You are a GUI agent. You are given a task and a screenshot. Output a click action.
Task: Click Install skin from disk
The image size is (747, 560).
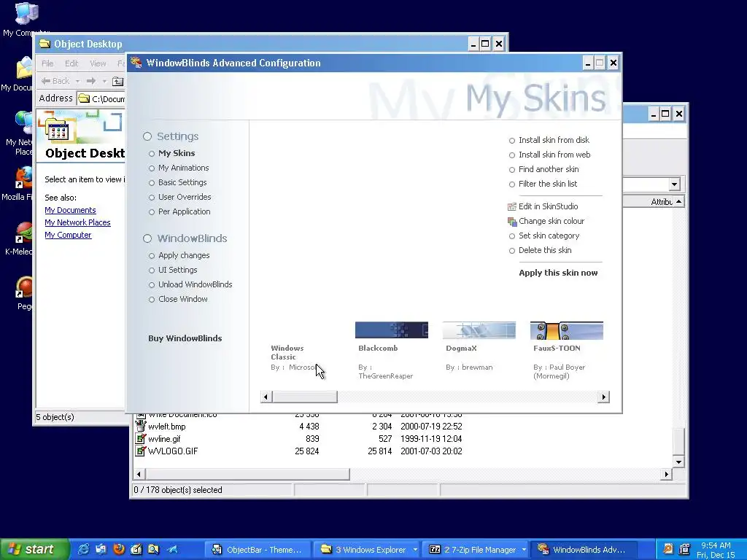pyautogui.click(x=554, y=141)
